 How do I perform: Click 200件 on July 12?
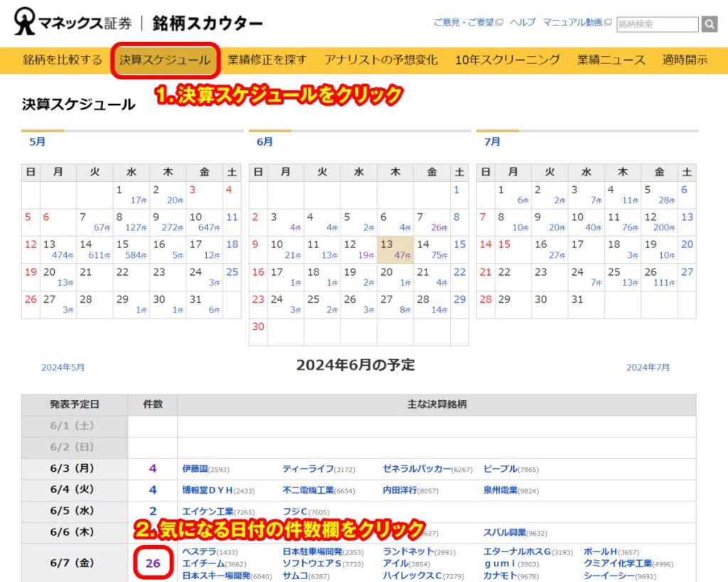pos(664,228)
